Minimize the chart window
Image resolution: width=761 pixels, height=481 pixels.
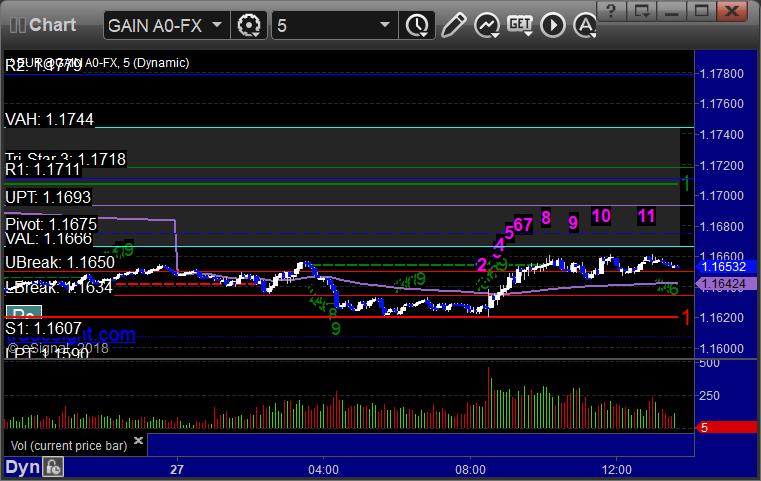click(671, 10)
